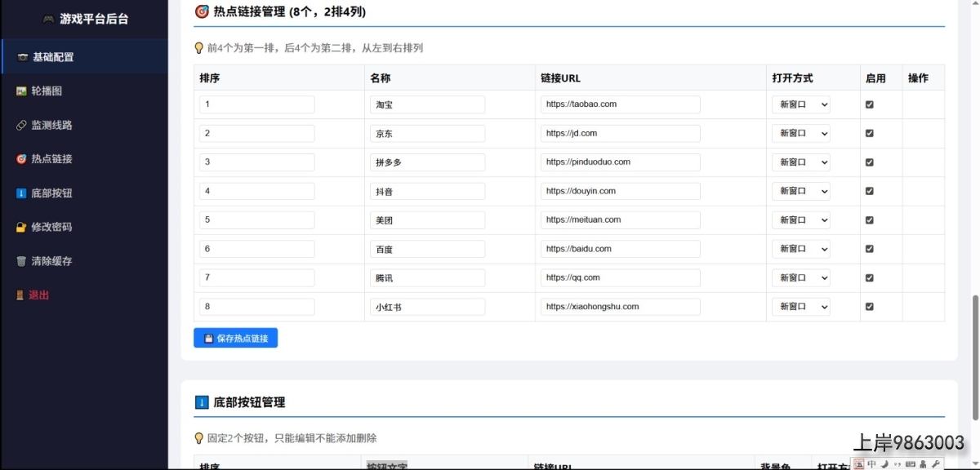Focus the https://jd.com URL field

click(x=620, y=133)
